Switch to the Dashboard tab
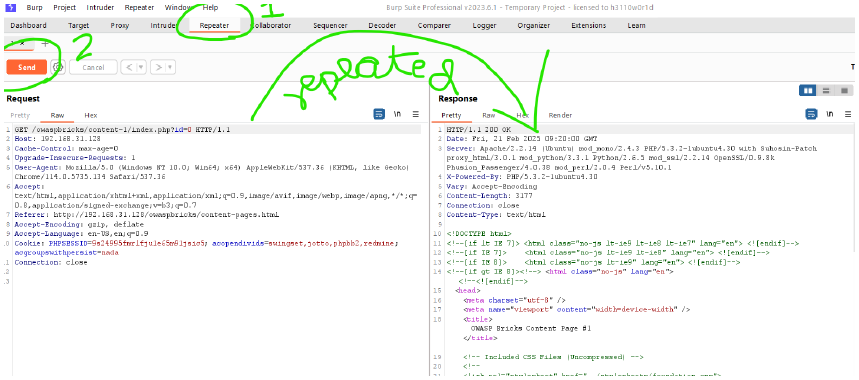The width and height of the screenshot is (859, 380). (28, 26)
